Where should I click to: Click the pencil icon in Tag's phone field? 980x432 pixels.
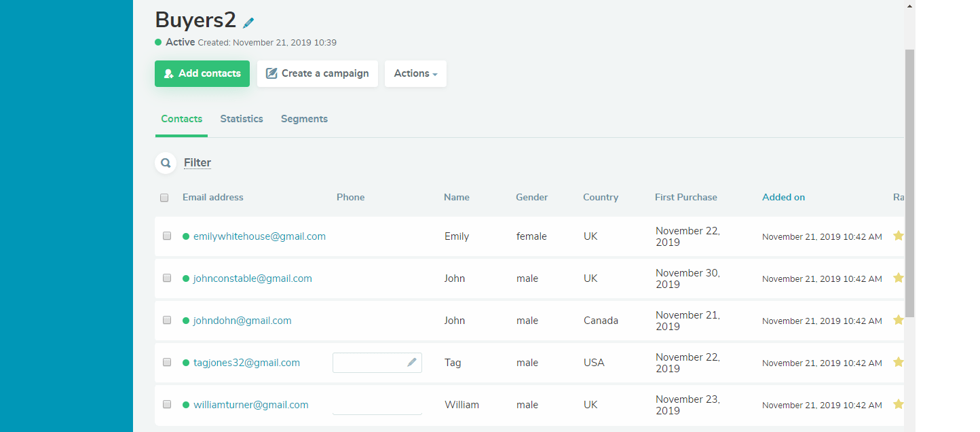tap(411, 363)
